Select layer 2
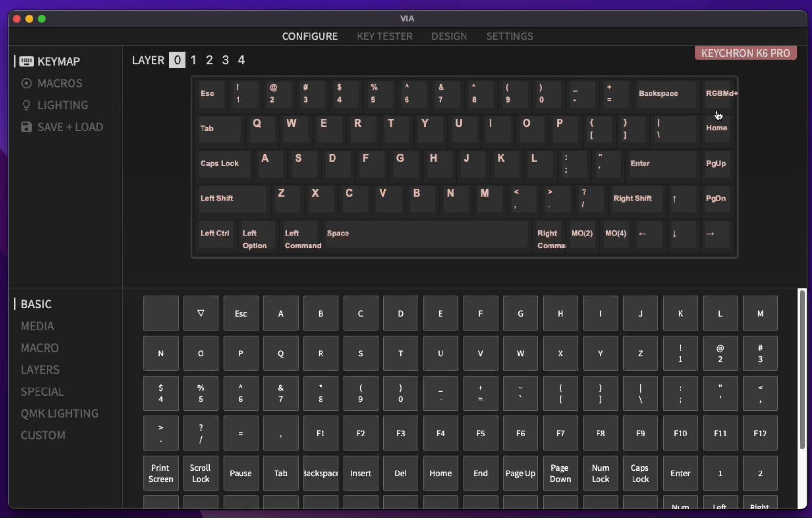This screenshot has height=518, width=812. (x=209, y=60)
